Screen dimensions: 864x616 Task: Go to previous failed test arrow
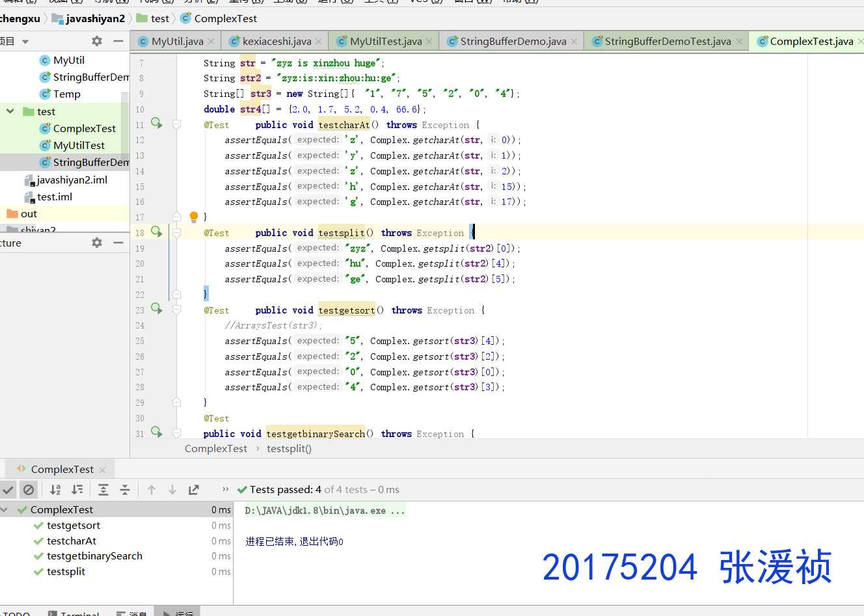tap(152, 490)
